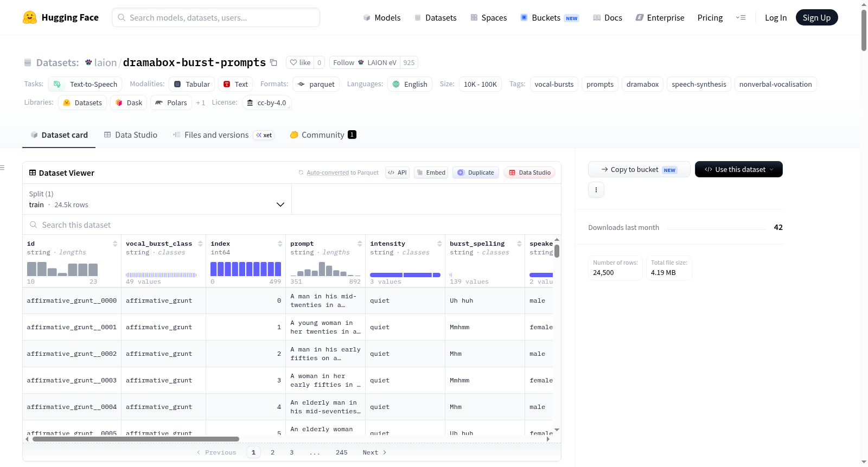Click the prompt lengths histogram
This screenshot has height=467, width=868.
[325, 269]
